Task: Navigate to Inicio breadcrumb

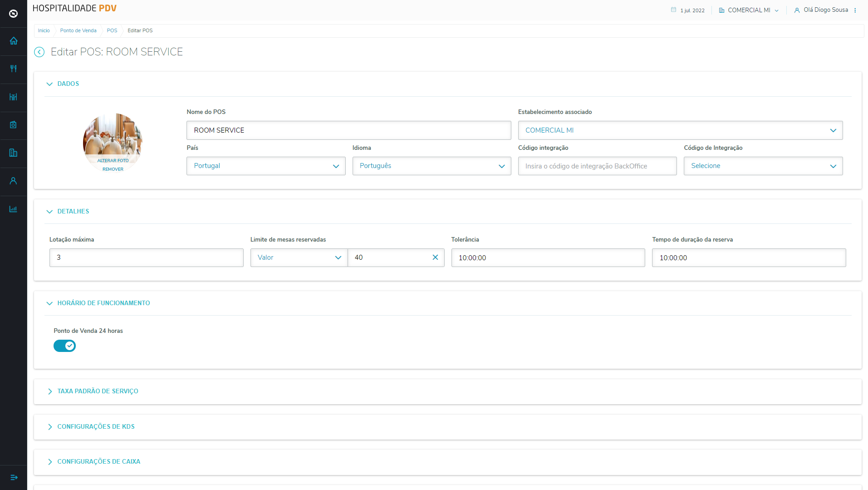Action: click(44, 31)
